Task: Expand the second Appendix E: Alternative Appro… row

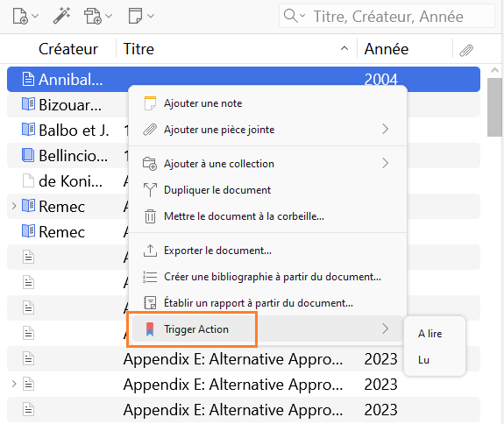Action: point(14,384)
